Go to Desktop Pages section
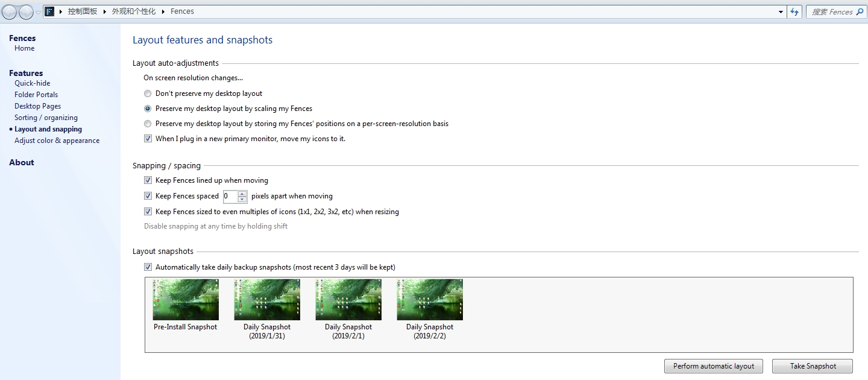 pyautogui.click(x=38, y=106)
